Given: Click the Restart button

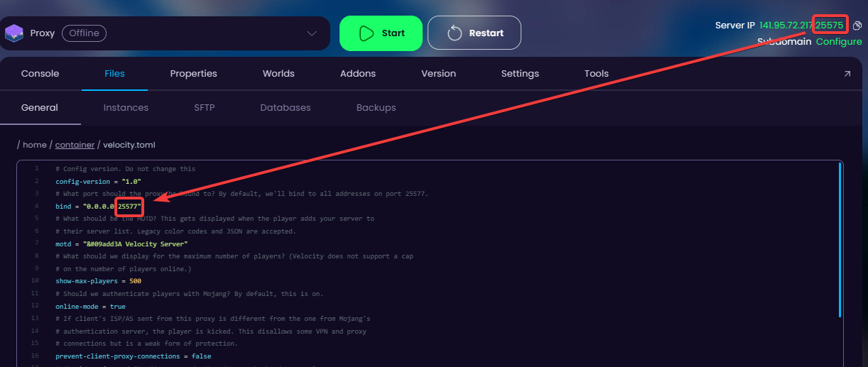Looking at the screenshot, I should pos(474,33).
